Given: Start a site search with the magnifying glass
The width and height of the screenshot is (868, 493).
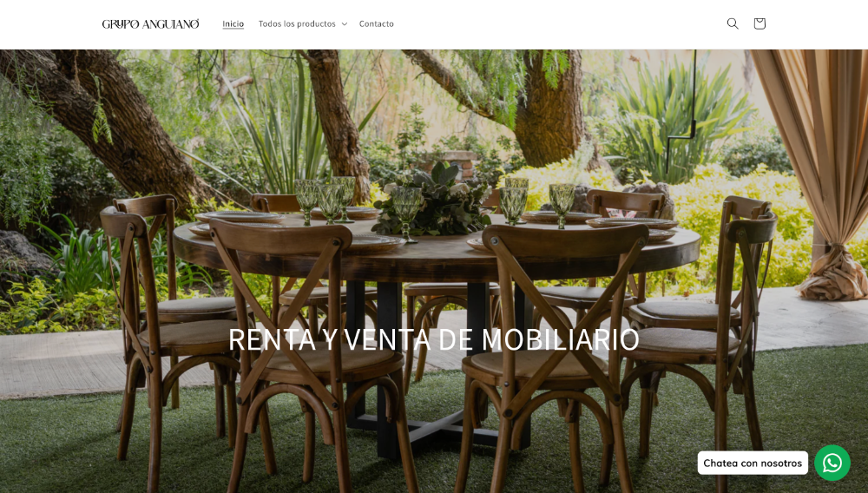Looking at the screenshot, I should (x=733, y=23).
